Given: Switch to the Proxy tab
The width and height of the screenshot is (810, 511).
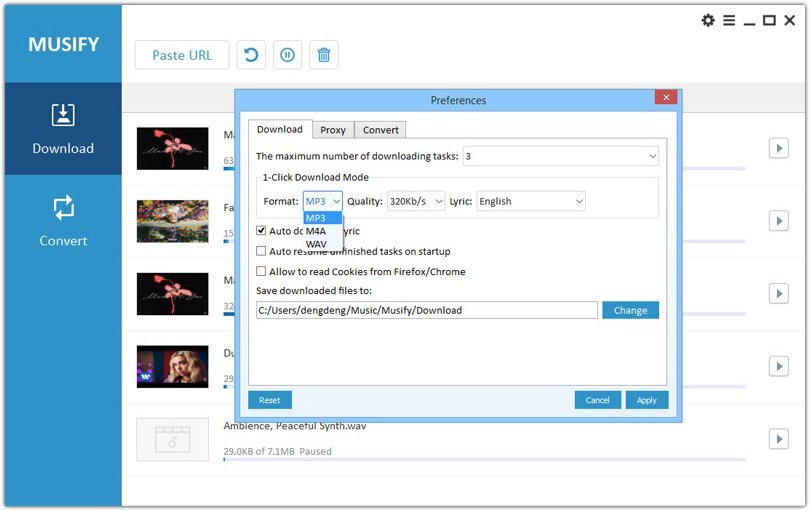Looking at the screenshot, I should coord(333,130).
